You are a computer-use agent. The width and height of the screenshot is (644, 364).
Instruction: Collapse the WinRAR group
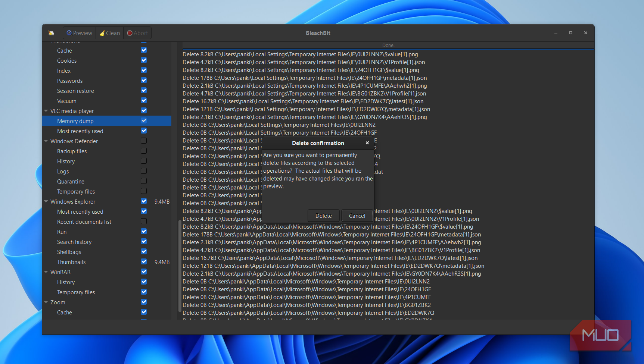point(46,272)
